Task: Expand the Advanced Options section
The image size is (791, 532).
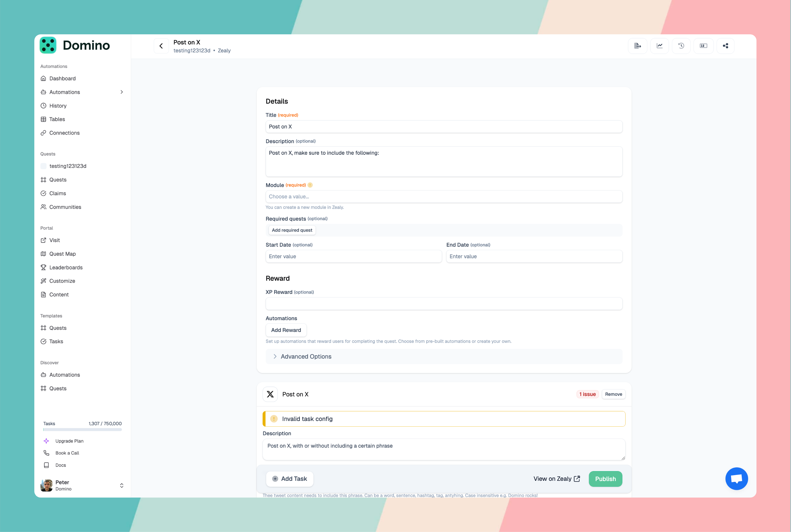Action: (306, 357)
